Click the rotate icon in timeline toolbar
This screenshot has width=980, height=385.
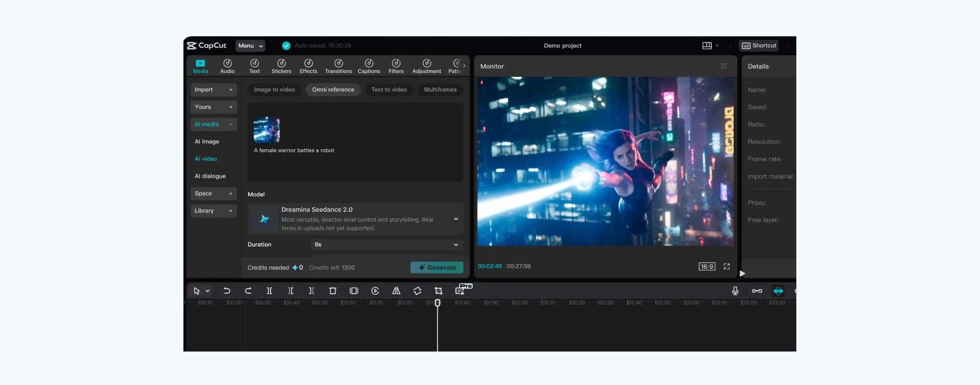tap(417, 291)
